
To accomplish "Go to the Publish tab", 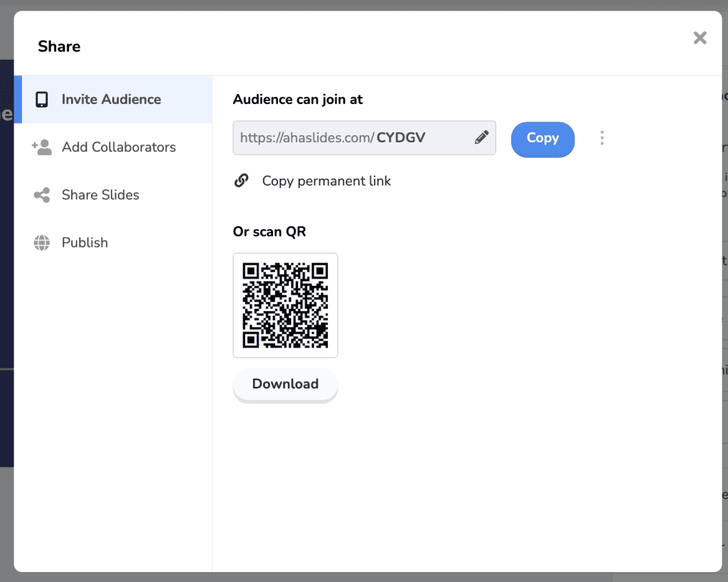I will [x=113, y=243].
